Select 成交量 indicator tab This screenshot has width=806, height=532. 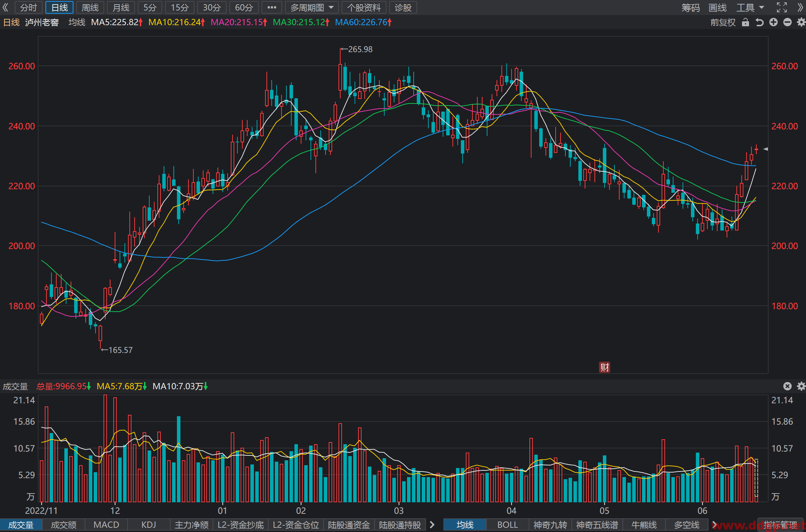(21, 525)
